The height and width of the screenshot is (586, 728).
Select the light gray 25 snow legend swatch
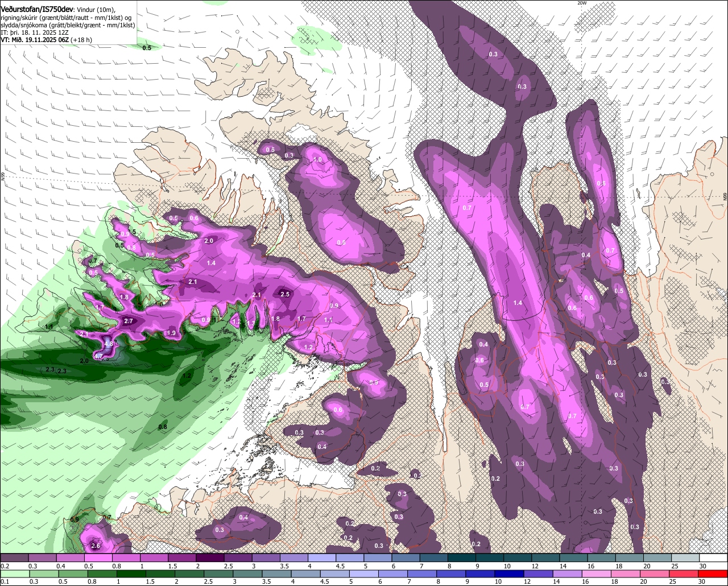[x=686, y=558]
